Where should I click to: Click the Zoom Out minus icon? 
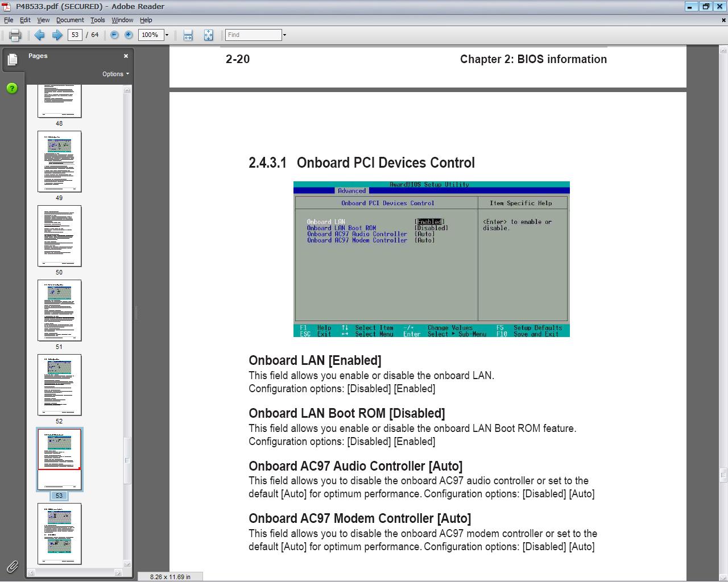[114, 35]
